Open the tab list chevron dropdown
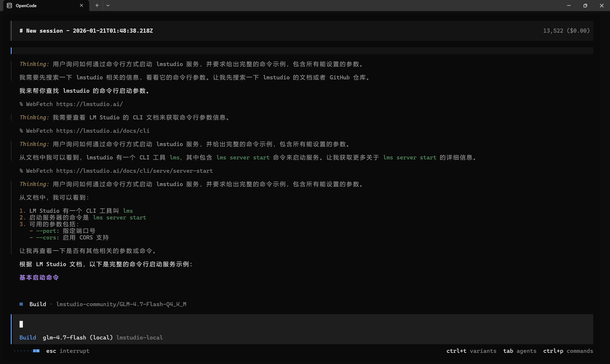 tap(108, 5)
